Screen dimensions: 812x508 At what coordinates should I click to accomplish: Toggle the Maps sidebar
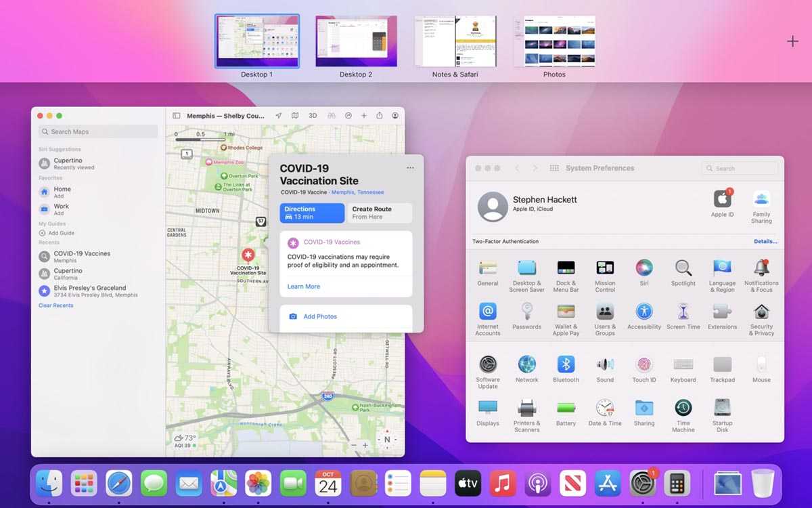[x=177, y=116]
